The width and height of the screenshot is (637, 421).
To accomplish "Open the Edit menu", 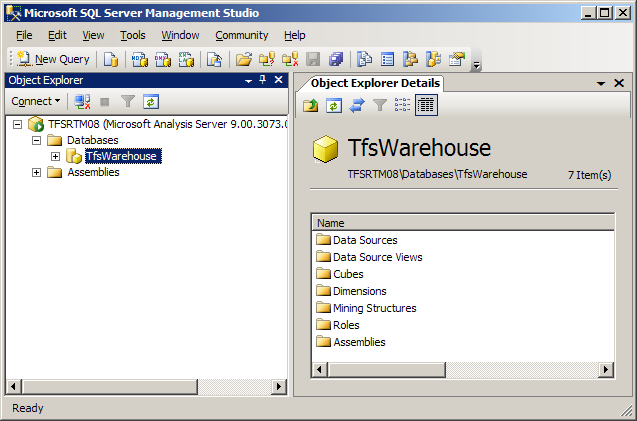I will click(x=57, y=35).
